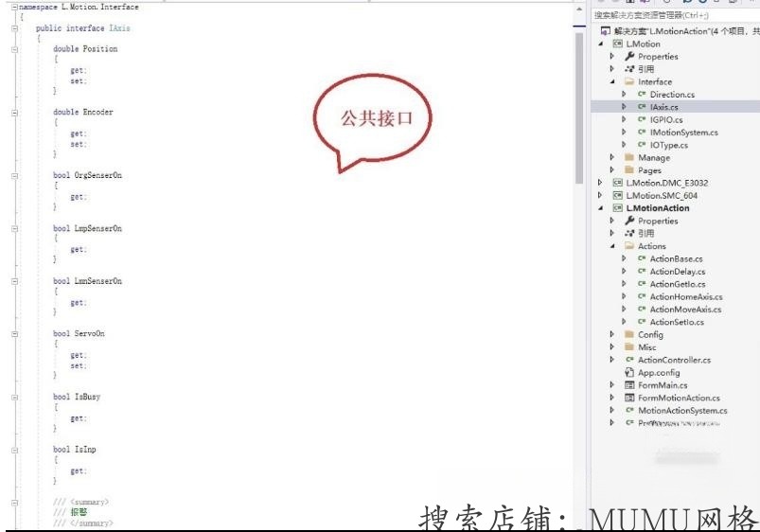This screenshot has width=760, height=532.
Task: Click the Actions folder icon
Action: pos(629,246)
